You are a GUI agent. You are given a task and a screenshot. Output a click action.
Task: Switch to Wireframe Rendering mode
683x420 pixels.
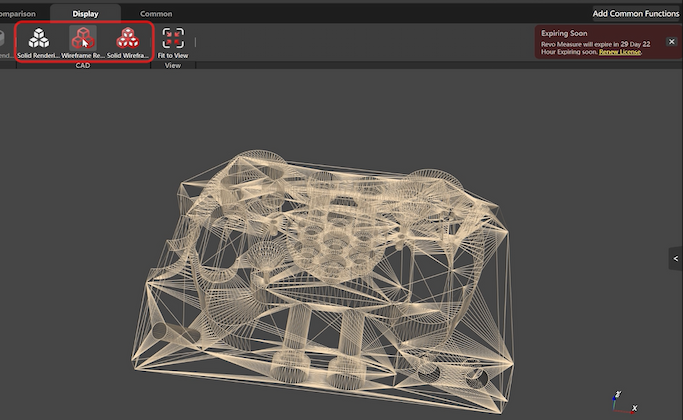[x=82, y=42]
